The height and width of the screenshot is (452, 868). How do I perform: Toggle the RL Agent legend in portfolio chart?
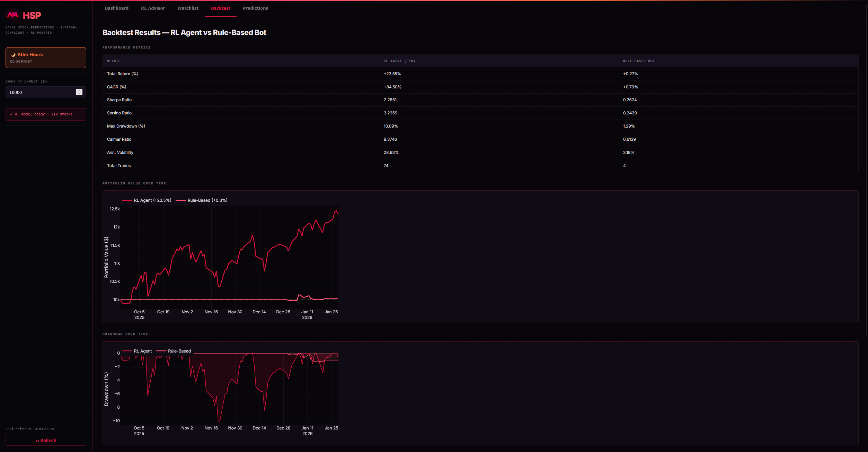[146, 200]
